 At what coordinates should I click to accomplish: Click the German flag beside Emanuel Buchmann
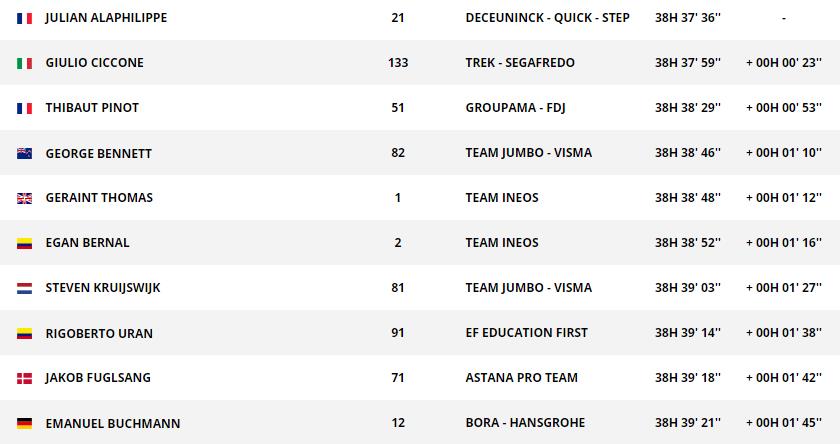tap(24, 423)
